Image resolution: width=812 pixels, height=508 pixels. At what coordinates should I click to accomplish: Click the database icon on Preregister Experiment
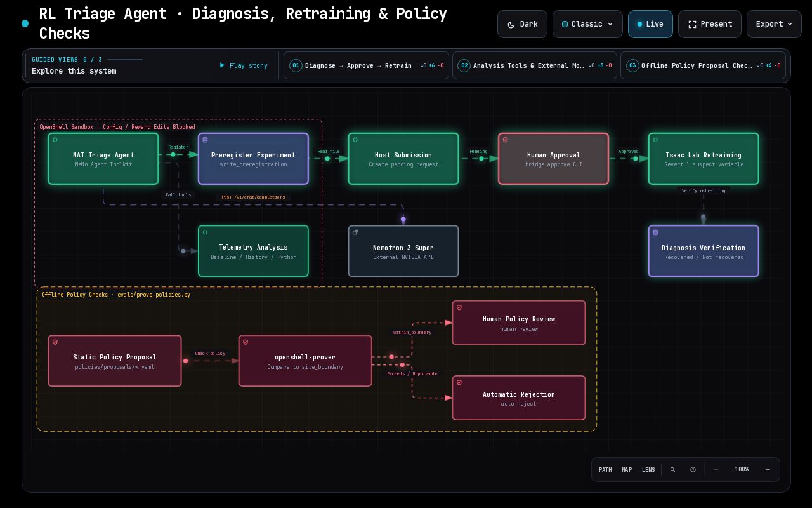[205, 140]
